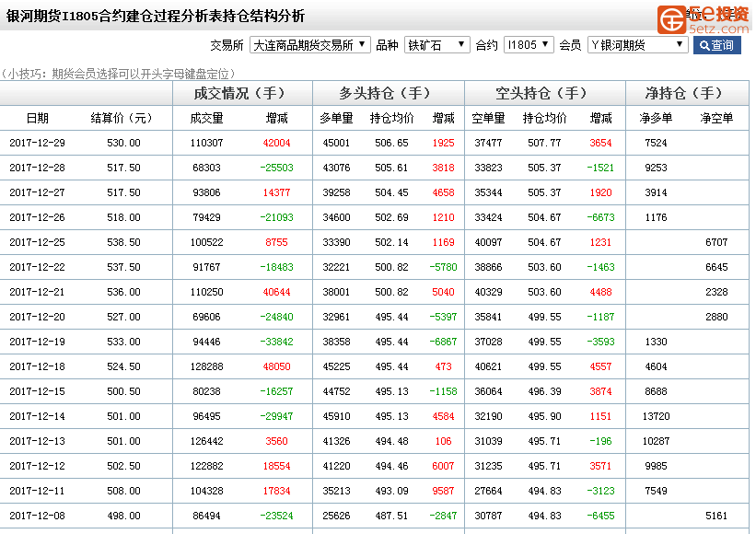
Task: Click the 净持仓（手） group header
Action: click(687, 93)
